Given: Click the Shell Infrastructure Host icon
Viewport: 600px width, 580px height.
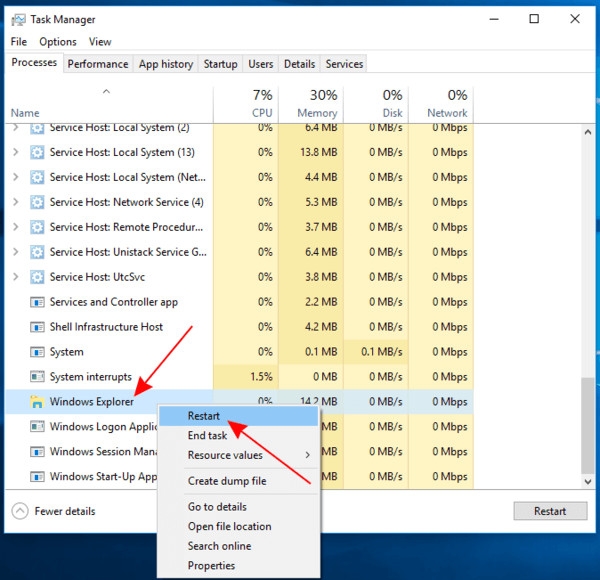Looking at the screenshot, I should pos(37,327).
